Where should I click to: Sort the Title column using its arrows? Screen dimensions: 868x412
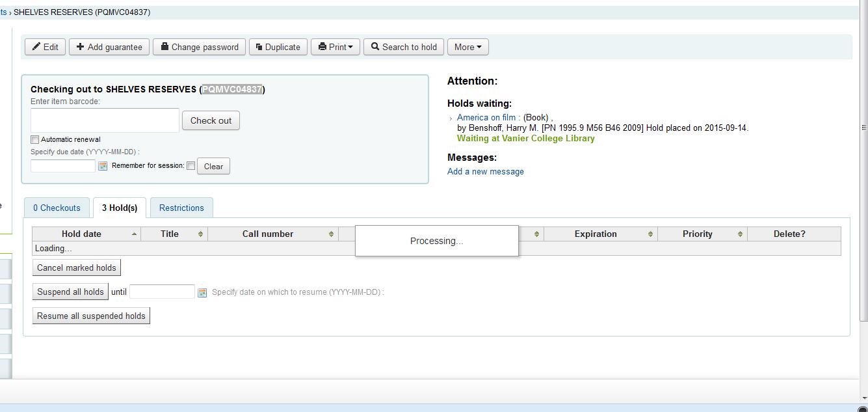tap(200, 234)
